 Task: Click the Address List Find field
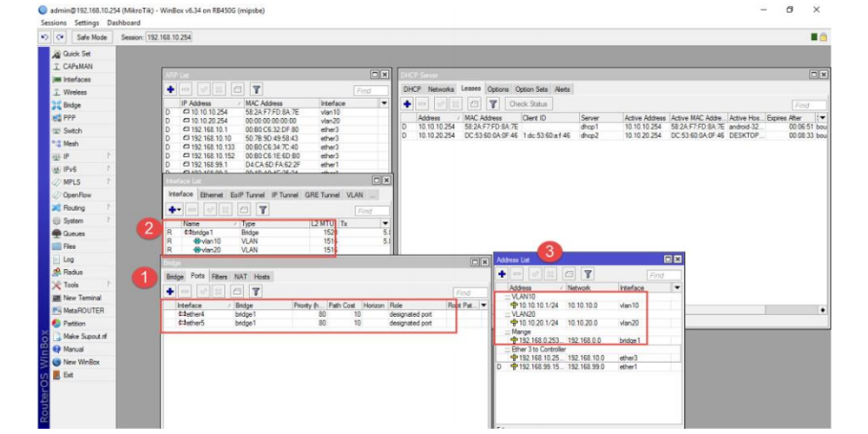point(664,275)
